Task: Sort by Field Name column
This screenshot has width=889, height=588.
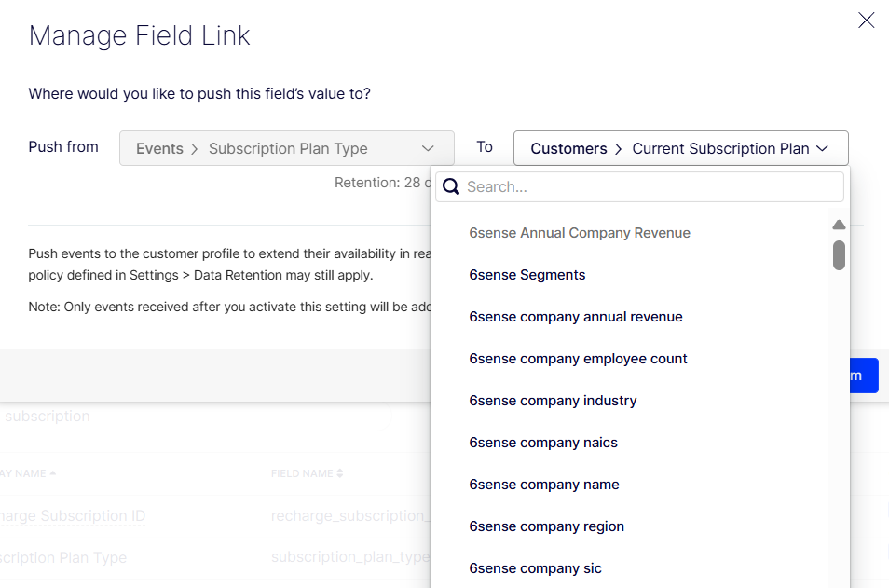Action: pyautogui.click(x=307, y=473)
